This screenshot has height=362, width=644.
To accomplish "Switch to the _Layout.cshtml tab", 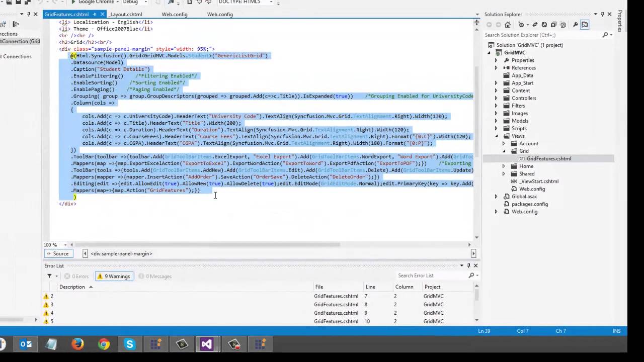I will (126, 14).
